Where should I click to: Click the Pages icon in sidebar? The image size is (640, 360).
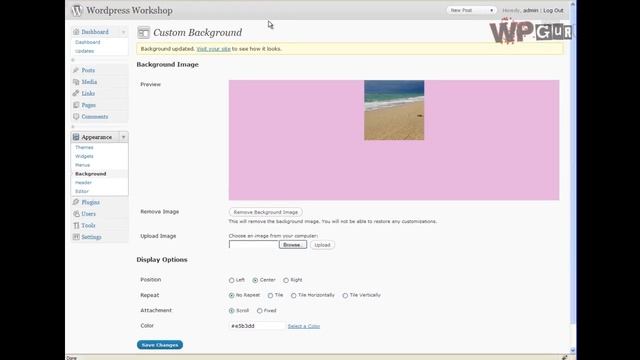[76, 105]
